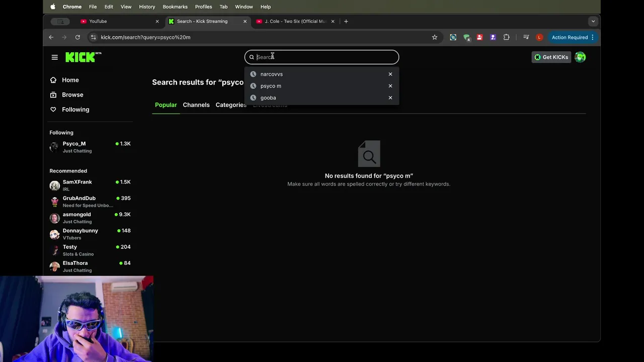Go to Home in sidebar
Viewport: 644px width, 362px height.
tap(64, 80)
